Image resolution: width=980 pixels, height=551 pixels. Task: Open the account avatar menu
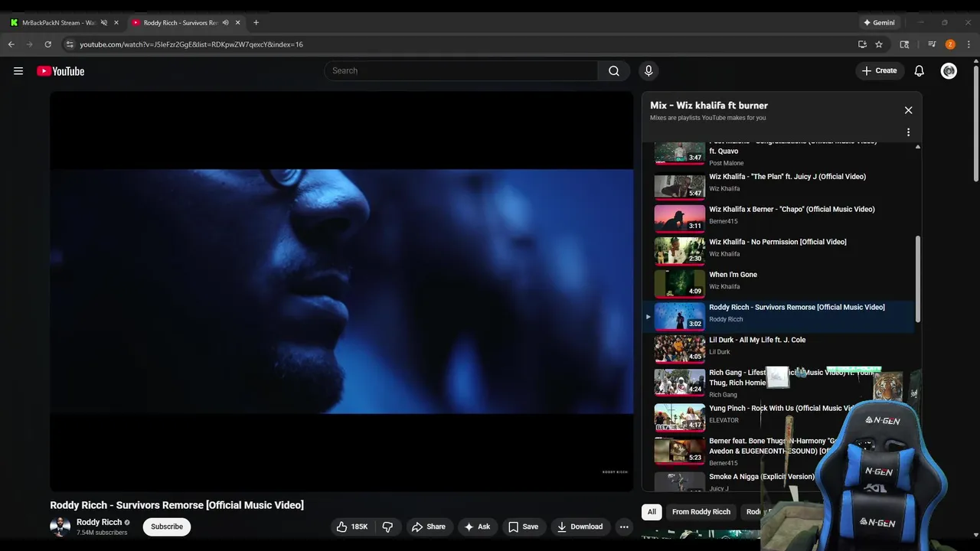pyautogui.click(x=949, y=71)
